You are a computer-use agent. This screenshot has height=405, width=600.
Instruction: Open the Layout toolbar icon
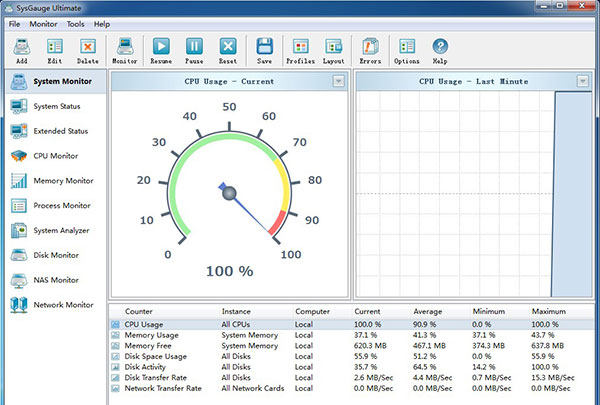click(333, 46)
